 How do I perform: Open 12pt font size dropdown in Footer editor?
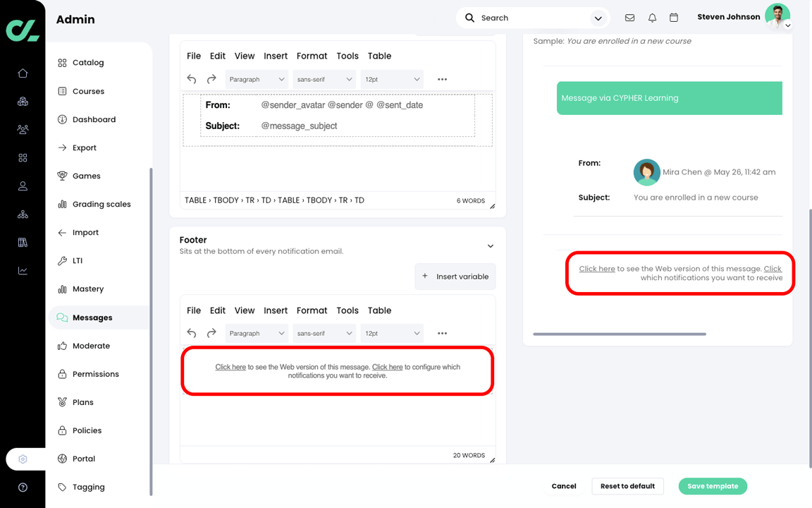pyautogui.click(x=392, y=333)
